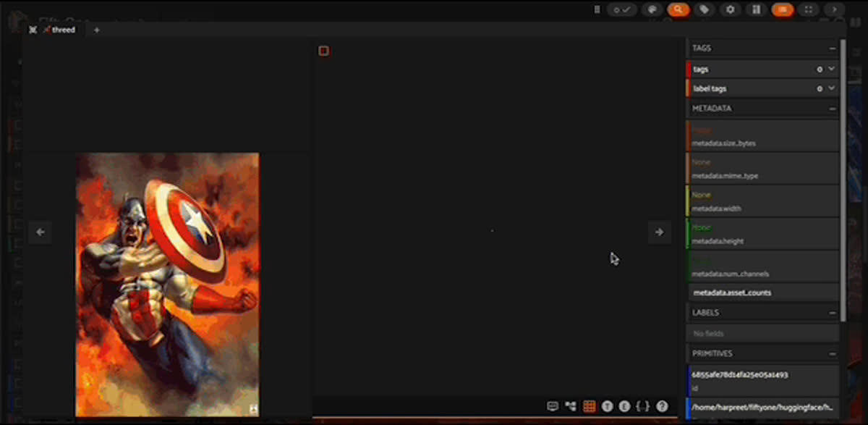The width and height of the screenshot is (868, 425).
Task: Toggle the orange grid icon in 3D toolbar
Action: (x=590, y=407)
